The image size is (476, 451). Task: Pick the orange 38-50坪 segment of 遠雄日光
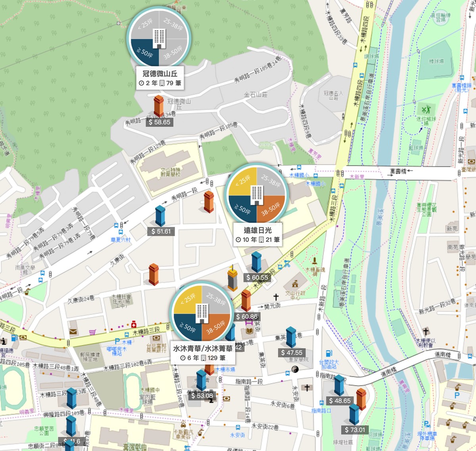coord(271,209)
